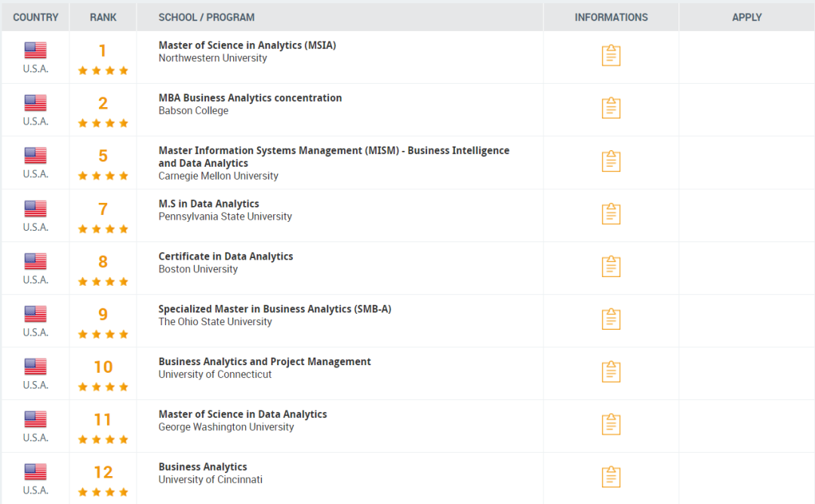The height and width of the screenshot is (504, 815).
Task: Open information icon for Carnegie Mellon University
Action: (x=610, y=161)
